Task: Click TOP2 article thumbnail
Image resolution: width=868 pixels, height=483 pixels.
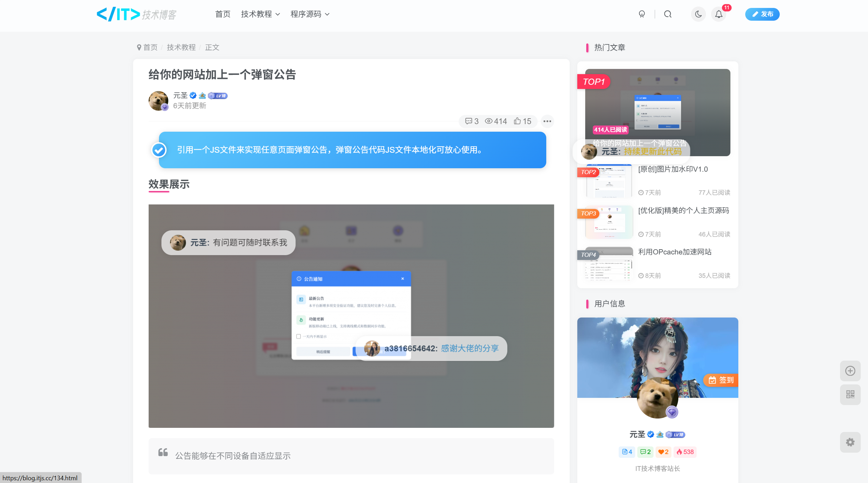Action: 609,181
